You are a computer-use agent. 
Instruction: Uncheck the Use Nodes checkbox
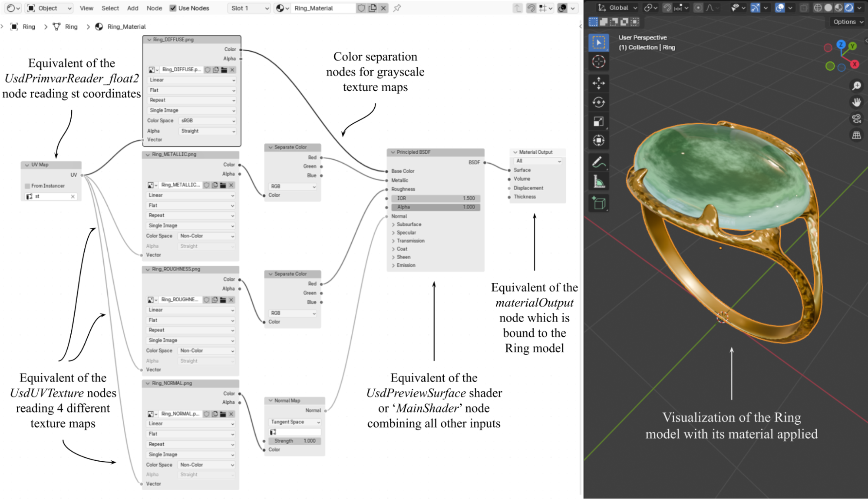tap(173, 8)
